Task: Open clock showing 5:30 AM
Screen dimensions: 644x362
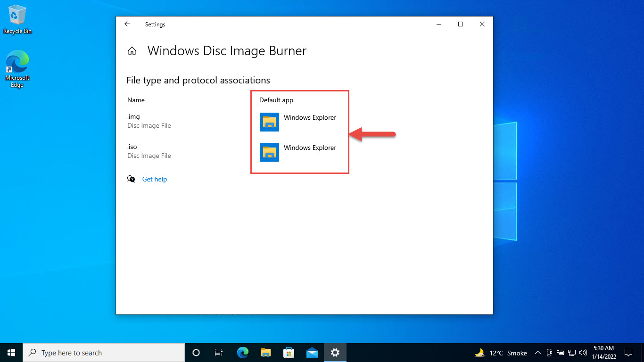Action: 604,353
